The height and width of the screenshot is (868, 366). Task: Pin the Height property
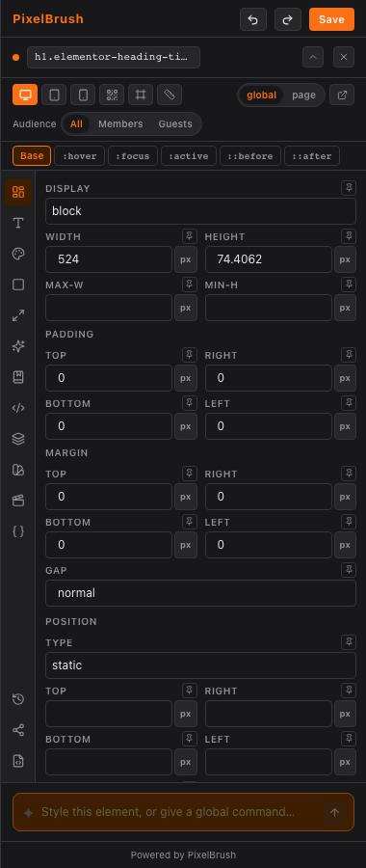tap(349, 236)
